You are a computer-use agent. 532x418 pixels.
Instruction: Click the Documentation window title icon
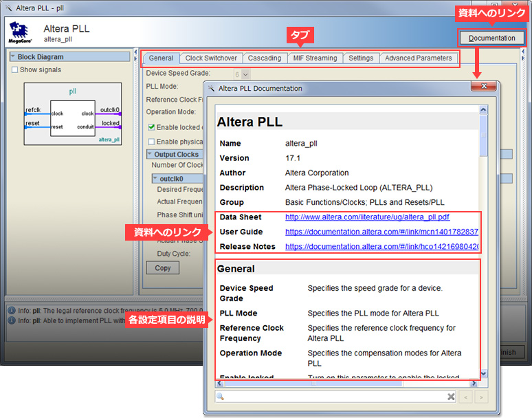coord(212,89)
